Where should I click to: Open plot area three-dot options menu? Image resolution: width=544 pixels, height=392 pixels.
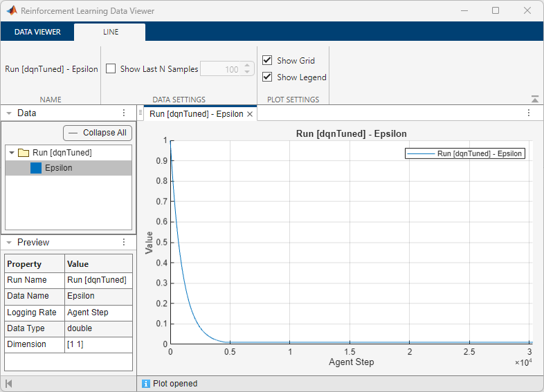coord(528,113)
